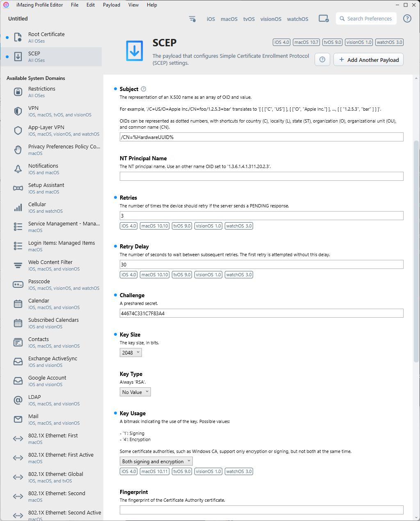Click the Fingerprint input field
This screenshot has height=521, width=420.
[x=262, y=510]
